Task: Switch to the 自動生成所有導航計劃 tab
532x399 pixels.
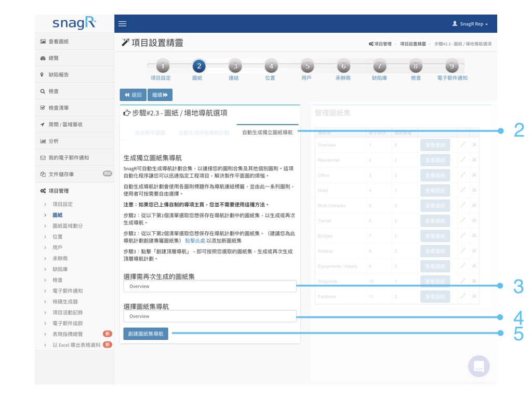Action: click(204, 132)
